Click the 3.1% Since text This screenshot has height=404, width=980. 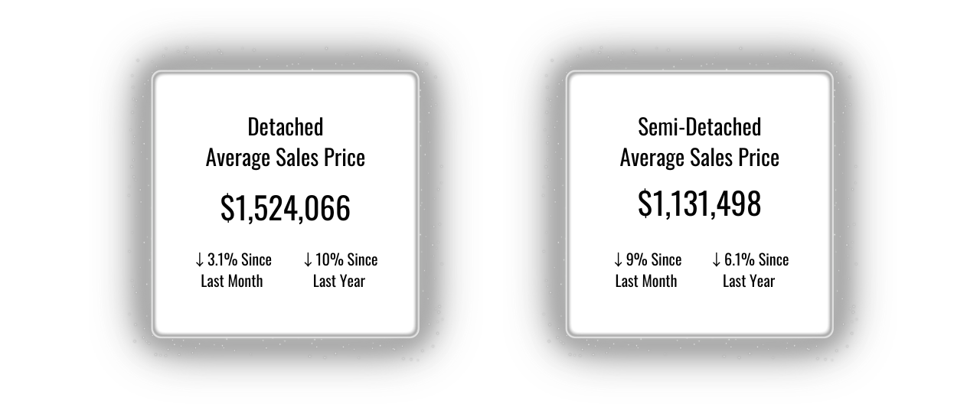click(239, 259)
